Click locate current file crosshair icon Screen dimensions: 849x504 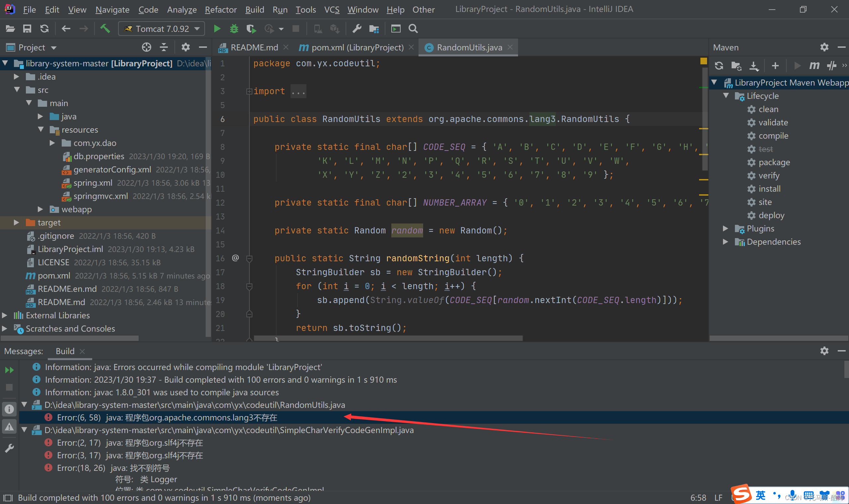146,47
